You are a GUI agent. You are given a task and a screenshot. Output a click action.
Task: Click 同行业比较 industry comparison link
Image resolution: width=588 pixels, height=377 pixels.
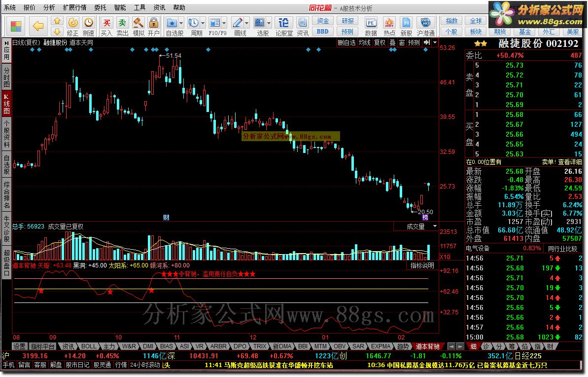point(563,249)
